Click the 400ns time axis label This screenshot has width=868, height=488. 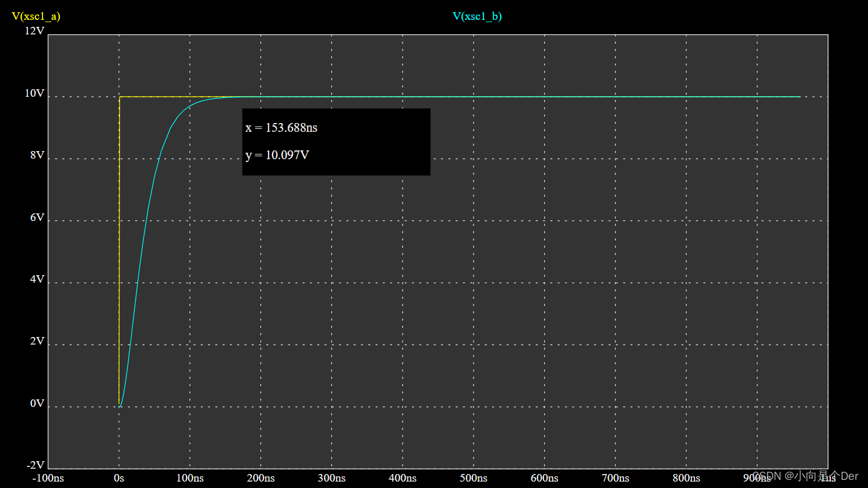point(403,478)
